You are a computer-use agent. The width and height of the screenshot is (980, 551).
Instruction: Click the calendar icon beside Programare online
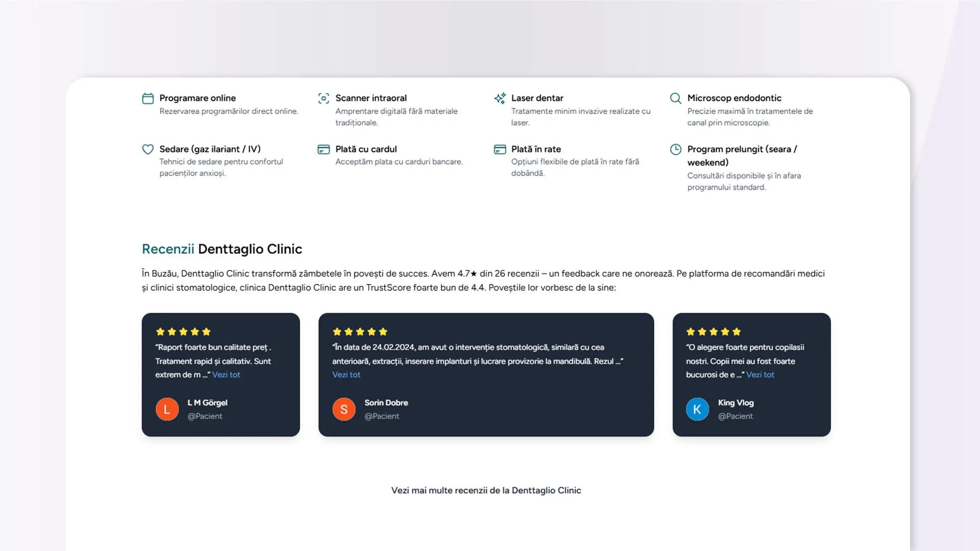point(148,98)
